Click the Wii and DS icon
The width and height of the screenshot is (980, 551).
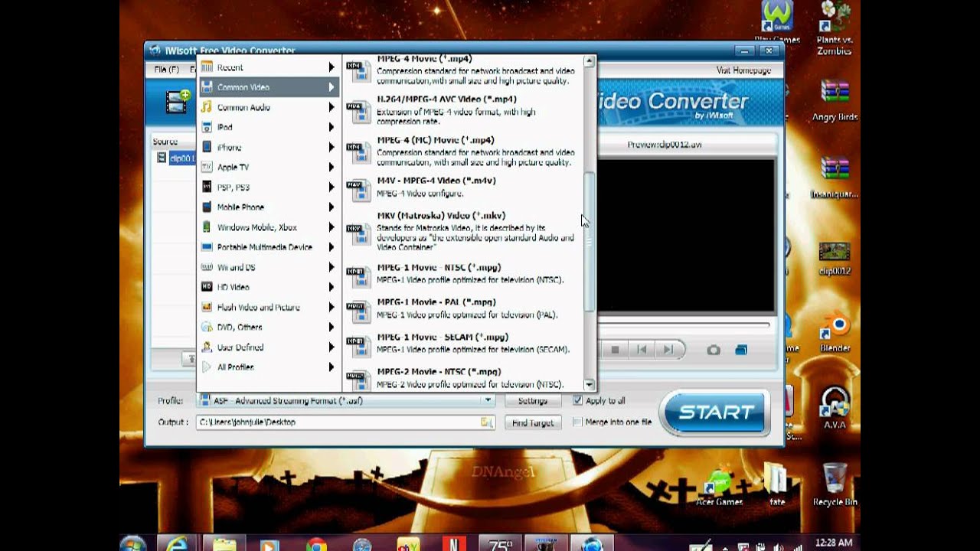pyautogui.click(x=207, y=267)
